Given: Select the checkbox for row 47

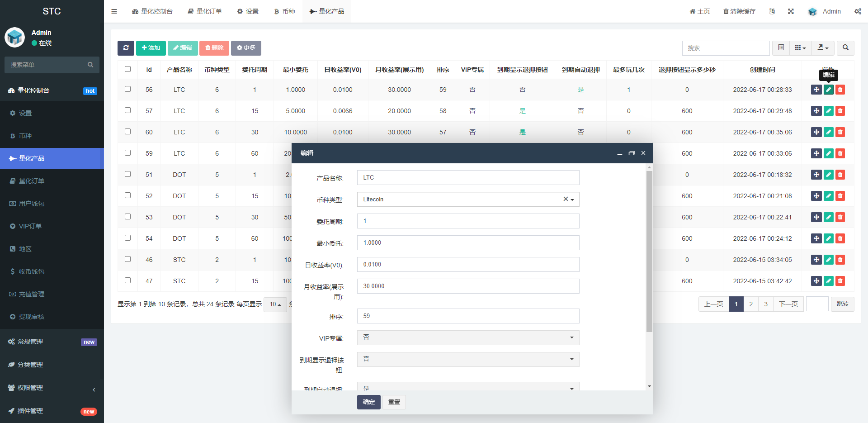Looking at the screenshot, I should (127, 280).
